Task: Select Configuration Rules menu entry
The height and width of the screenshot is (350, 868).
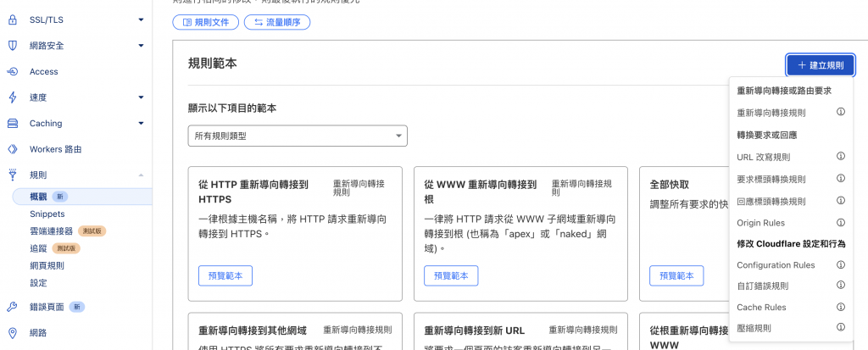Action: [776, 264]
